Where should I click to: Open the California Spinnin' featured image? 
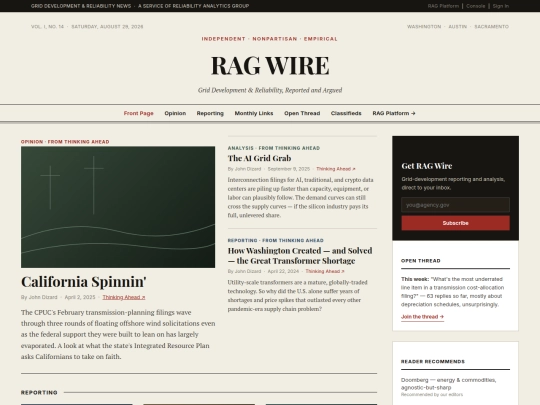(118, 207)
